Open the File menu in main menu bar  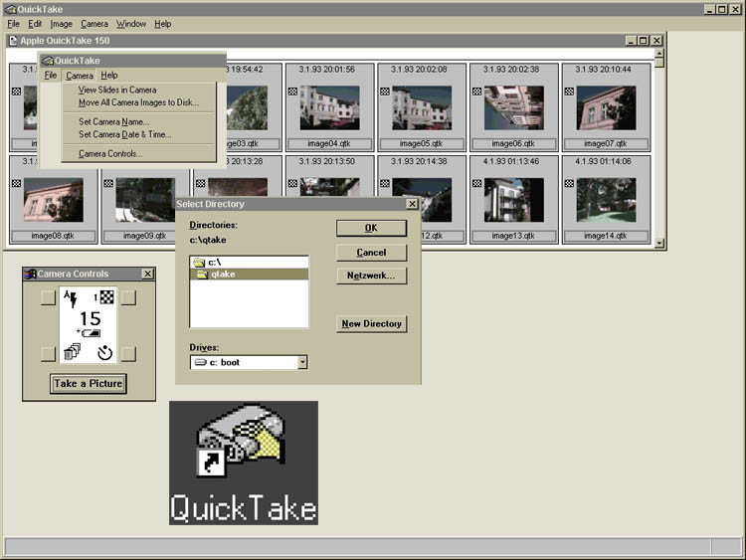pyautogui.click(x=13, y=24)
